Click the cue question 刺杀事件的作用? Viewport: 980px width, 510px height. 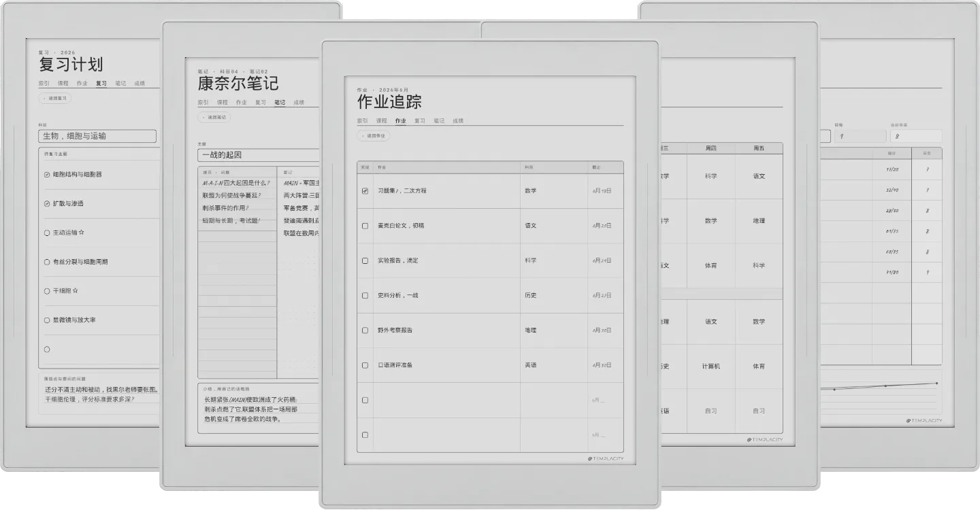coord(225,208)
